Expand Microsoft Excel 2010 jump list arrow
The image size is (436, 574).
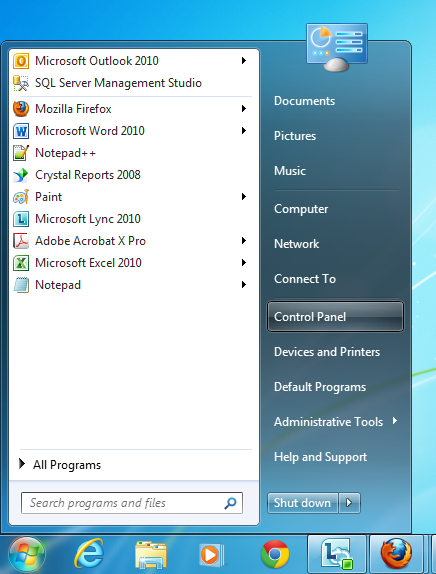pos(244,263)
